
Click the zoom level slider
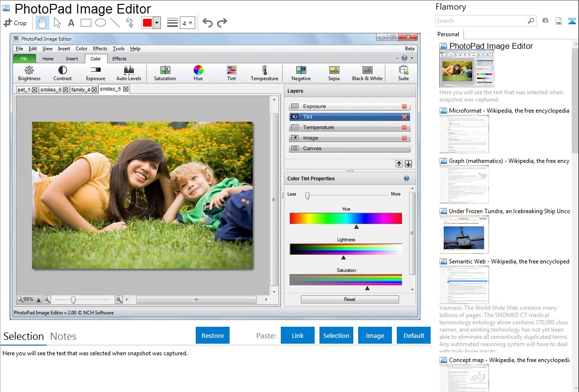[82, 300]
